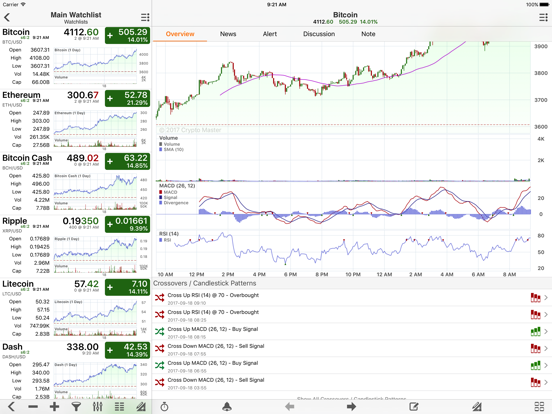Open the watchlist filter funnel
The width and height of the screenshot is (552, 414).
click(x=76, y=407)
